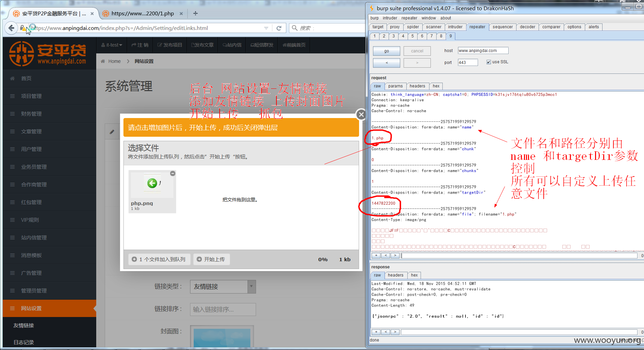Select repeater sub-tab 5

(x=412, y=36)
